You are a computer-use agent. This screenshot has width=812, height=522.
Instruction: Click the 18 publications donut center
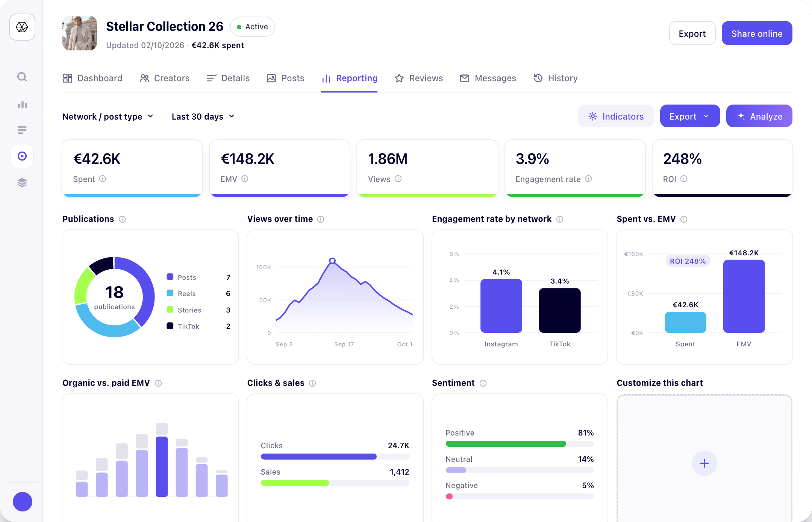pyautogui.click(x=114, y=297)
